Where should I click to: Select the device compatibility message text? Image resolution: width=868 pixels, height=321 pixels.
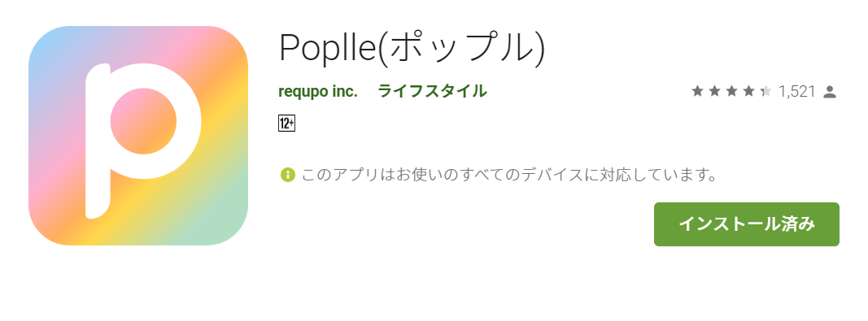point(509,176)
